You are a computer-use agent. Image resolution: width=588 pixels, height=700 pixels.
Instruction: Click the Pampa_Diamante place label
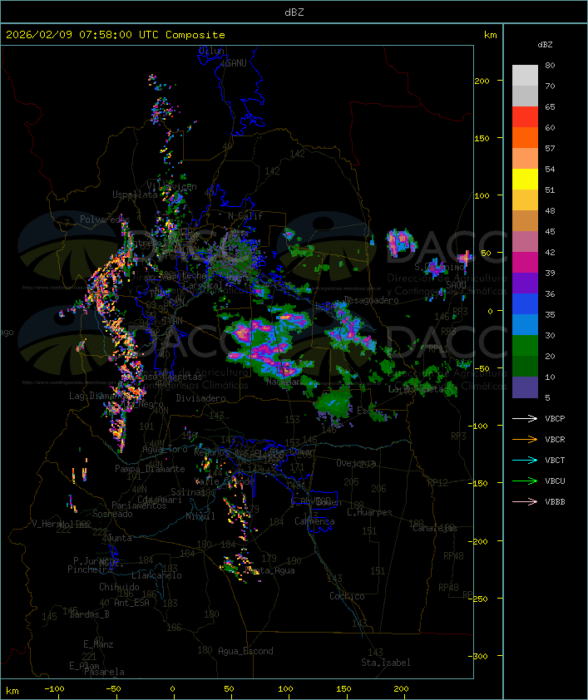pos(150,469)
